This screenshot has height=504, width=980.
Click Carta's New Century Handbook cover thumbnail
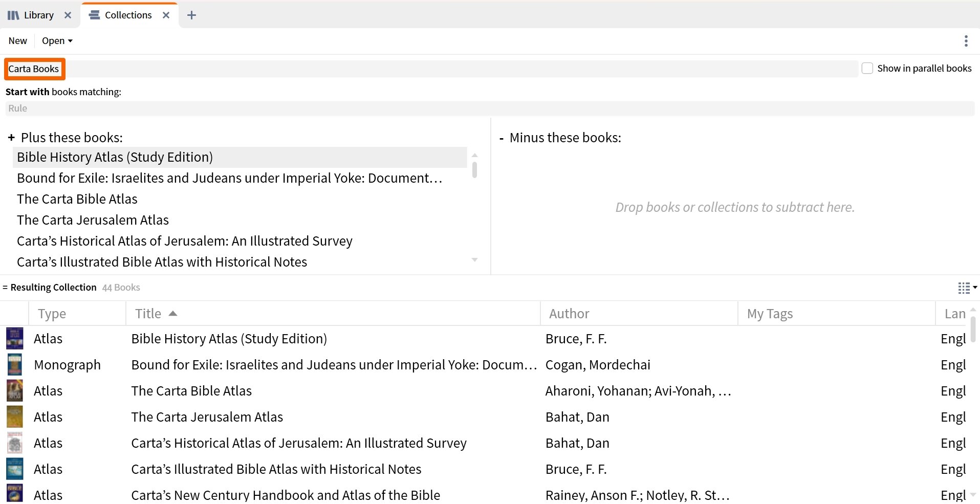point(14,494)
